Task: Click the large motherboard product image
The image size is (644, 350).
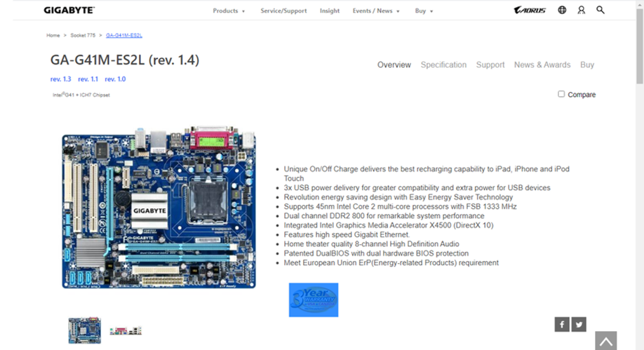Action: [x=159, y=207]
